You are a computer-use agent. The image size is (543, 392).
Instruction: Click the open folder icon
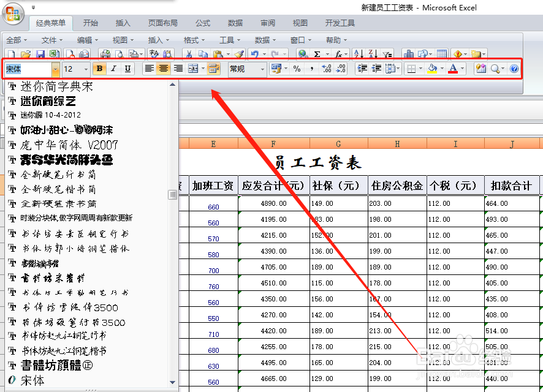(x=26, y=54)
